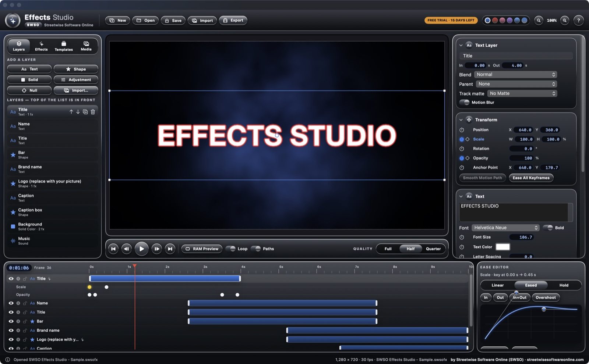Screen dimensions: 589x364
Task: Click the zoom out magnifier icon
Action: pos(539,21)
